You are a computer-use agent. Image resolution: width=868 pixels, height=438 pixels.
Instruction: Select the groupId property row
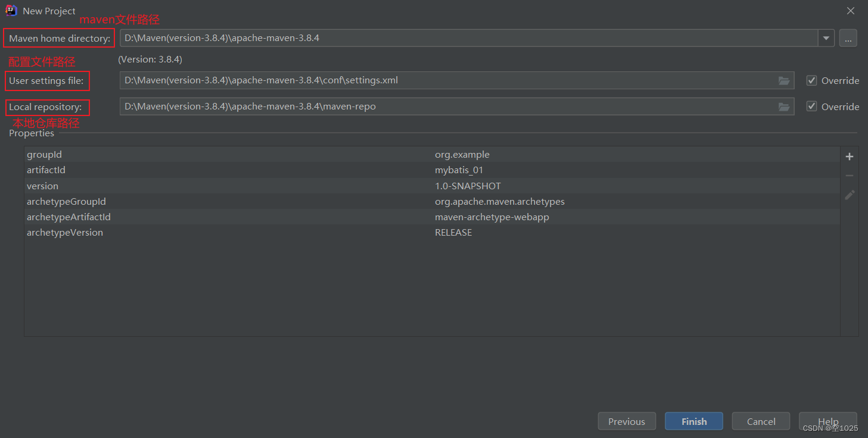pos(238,154)
